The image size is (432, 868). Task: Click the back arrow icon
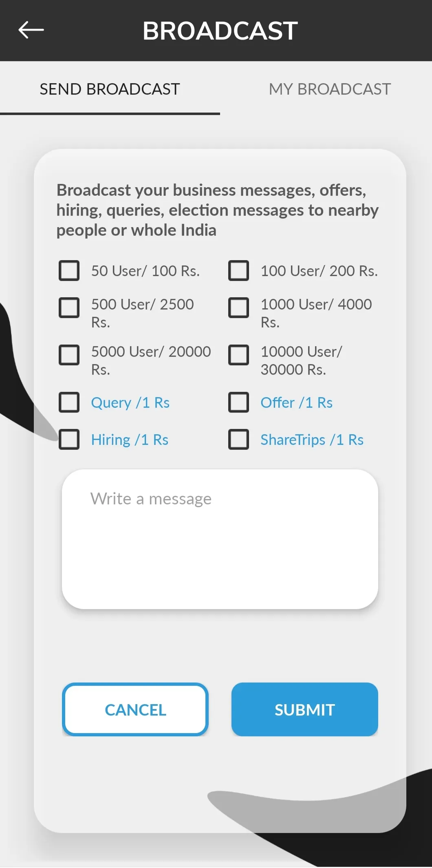pos(31,30)
